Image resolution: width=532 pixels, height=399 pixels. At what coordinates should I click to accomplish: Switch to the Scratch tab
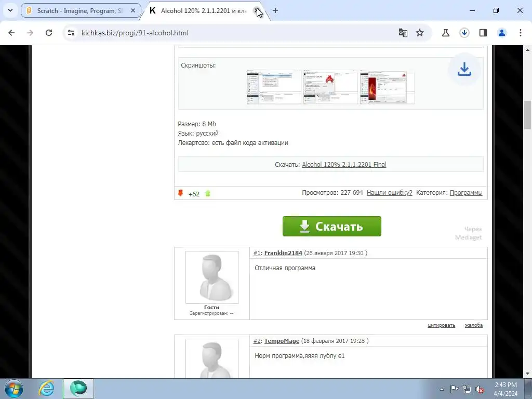click(81, 10)
